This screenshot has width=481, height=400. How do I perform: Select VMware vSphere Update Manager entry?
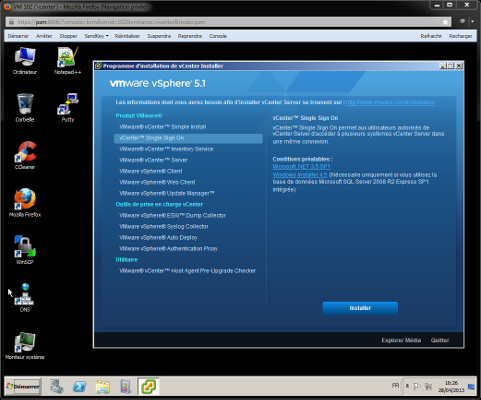167,193
